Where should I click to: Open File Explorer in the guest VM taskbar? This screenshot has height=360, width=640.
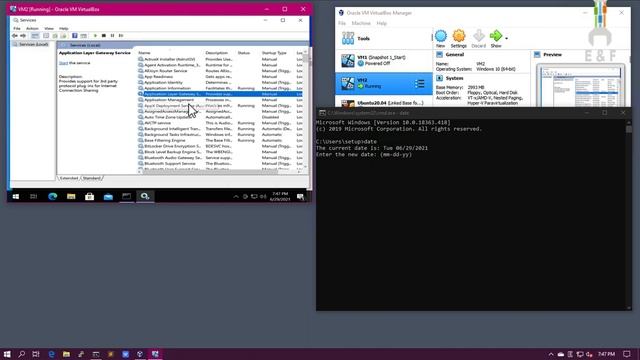click(x=71, y=196)
